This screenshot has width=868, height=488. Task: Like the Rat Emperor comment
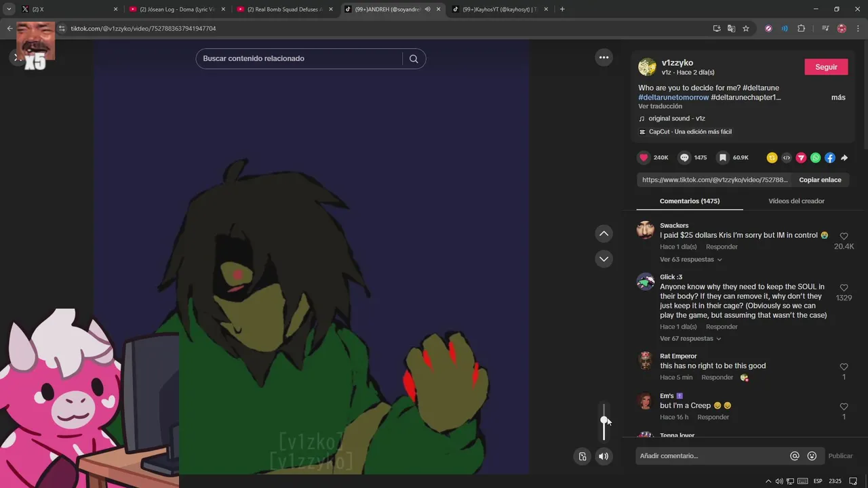(844, 367)
